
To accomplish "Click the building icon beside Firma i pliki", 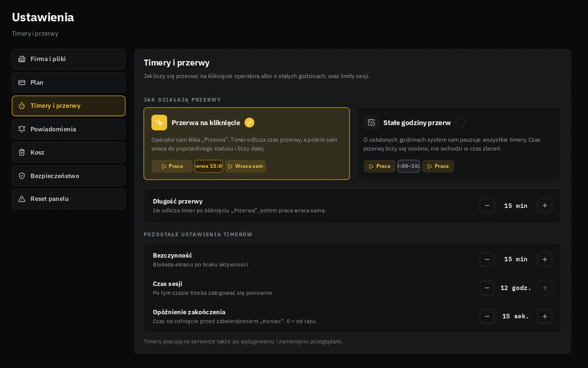I will point(22,59).
